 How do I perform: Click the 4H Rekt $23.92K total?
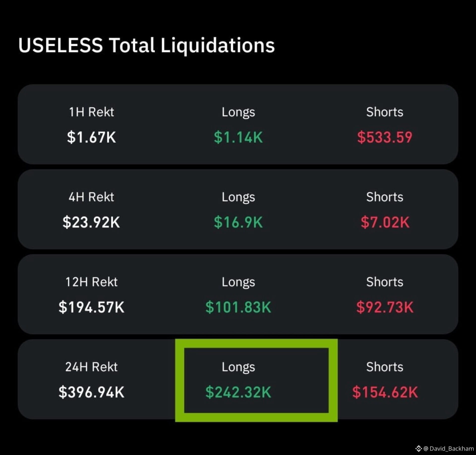(x=91, y=222)
